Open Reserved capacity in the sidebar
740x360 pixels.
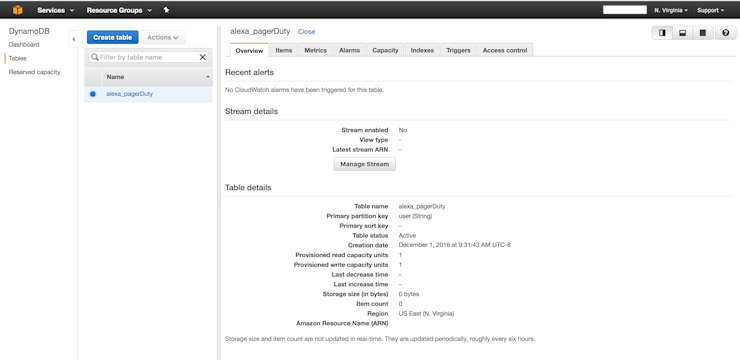(34, 72)
